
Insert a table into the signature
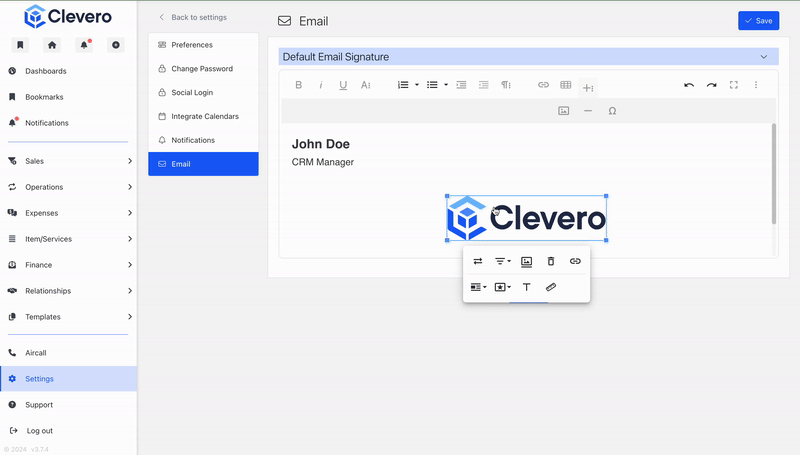point(565,85)
